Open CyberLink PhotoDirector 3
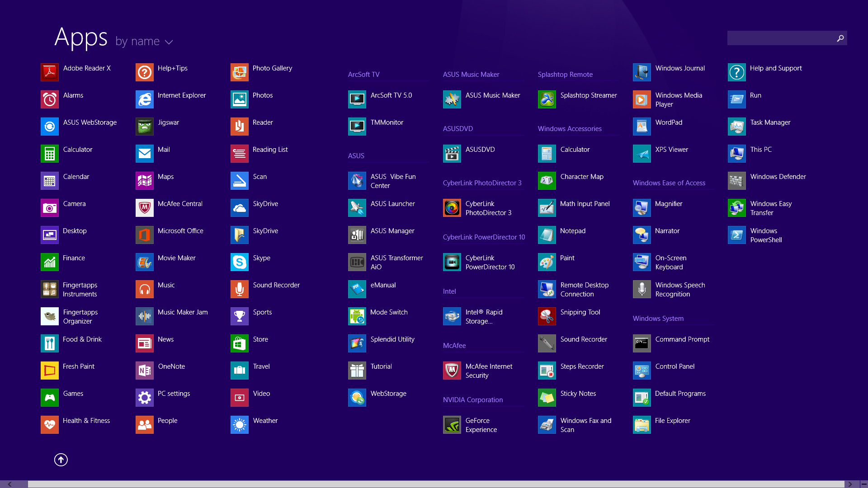 (x=452, y=208)
